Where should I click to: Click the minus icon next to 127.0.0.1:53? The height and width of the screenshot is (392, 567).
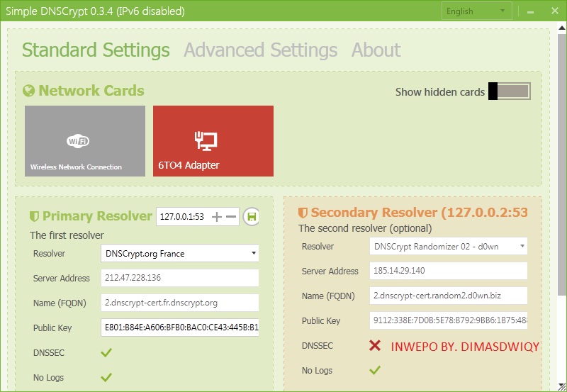pos(231,217)
